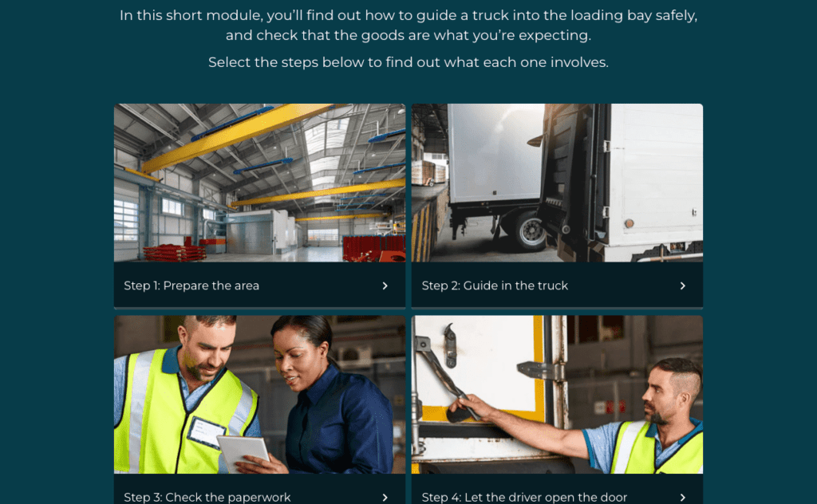Select the truck at loading dock photo
Image resolution: width=817 pixels, height=504 pixels.
click(557, 183)
